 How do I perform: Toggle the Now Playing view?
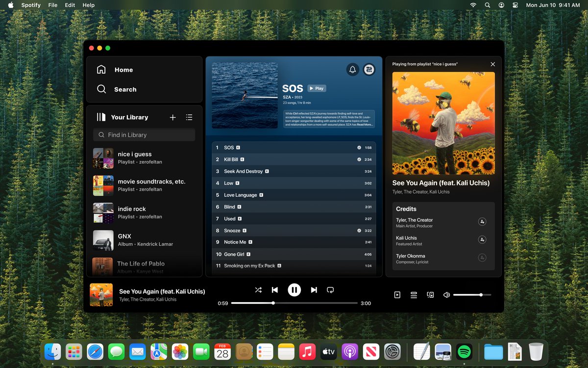pos(397,295)
